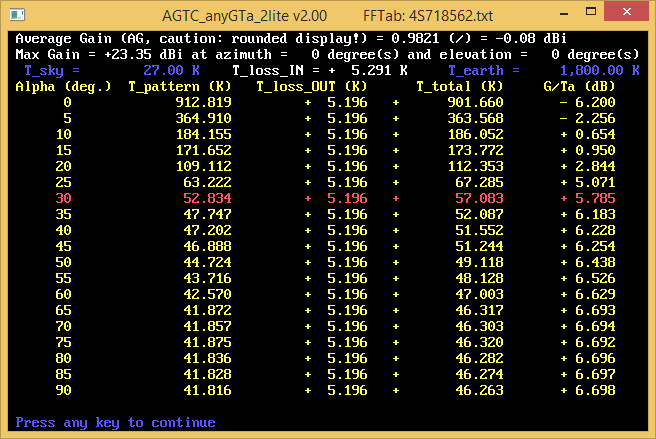Select the T_earth value 1,800.00 K
The image size is (656, 439).
[600, 70]
